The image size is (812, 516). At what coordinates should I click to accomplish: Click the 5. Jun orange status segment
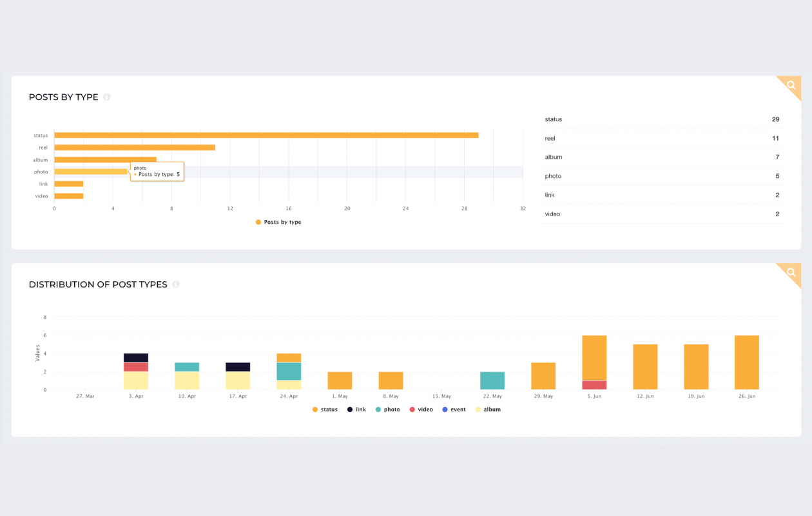click(x=594, y=358)
